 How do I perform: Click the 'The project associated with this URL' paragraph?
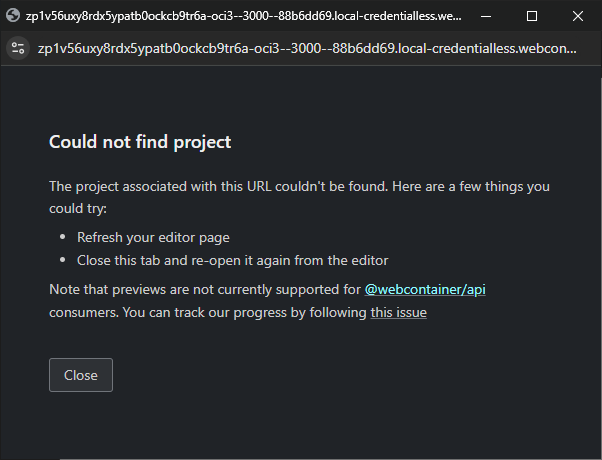coord(299,197)
